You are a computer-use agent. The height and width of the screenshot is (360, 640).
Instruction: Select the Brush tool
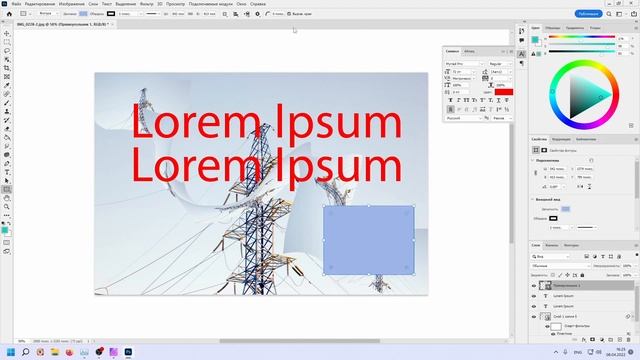click(x=7, y=103)
